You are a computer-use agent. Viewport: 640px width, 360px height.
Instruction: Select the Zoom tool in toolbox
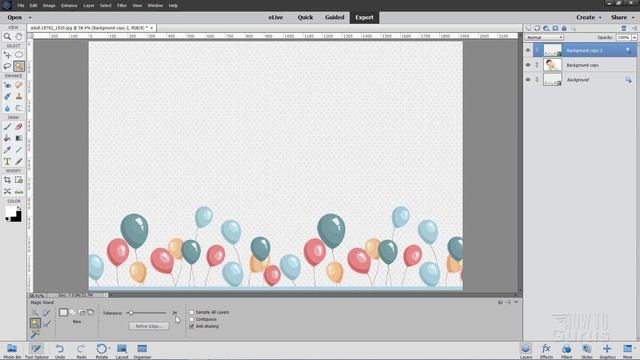[x=7, y=36]
